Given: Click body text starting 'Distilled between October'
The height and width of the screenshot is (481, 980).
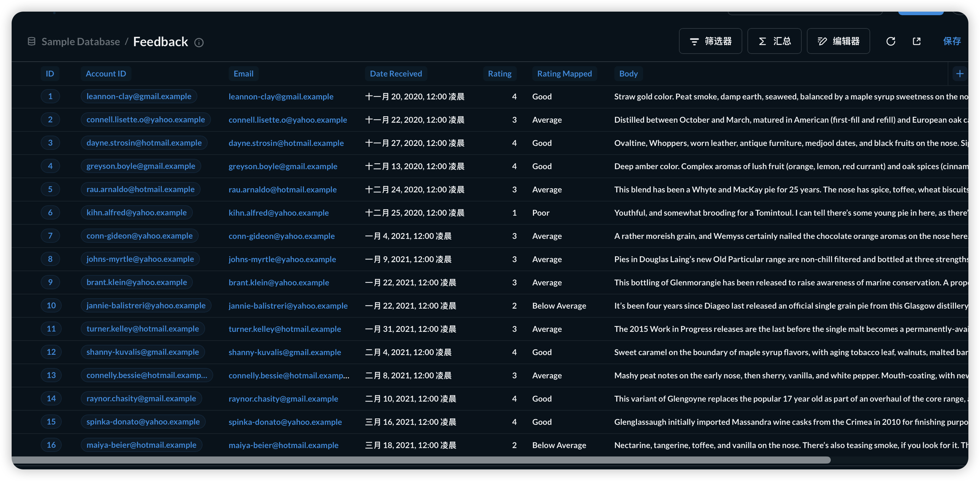Looking at the screenshot, I should tap(791, 120).
